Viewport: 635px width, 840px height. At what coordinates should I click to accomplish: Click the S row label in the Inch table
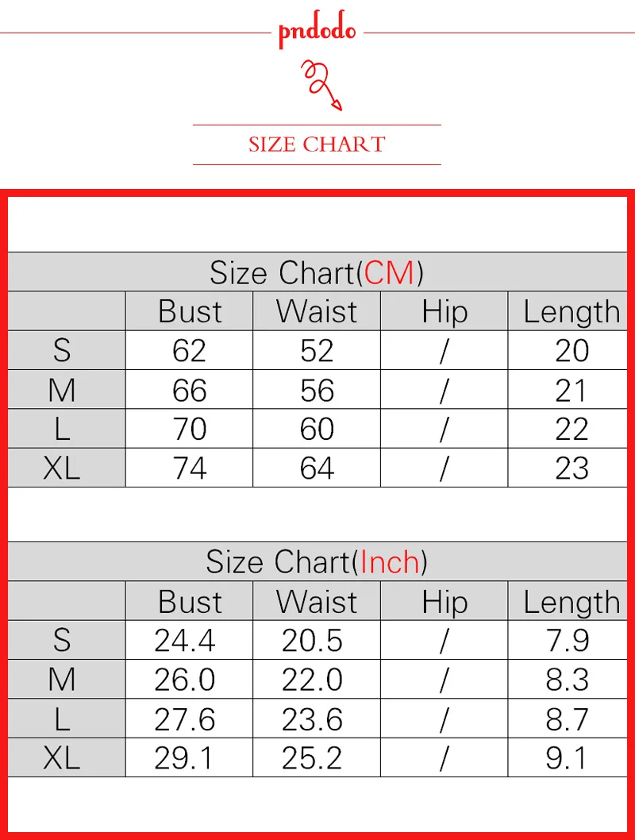[x=62, y=640]
